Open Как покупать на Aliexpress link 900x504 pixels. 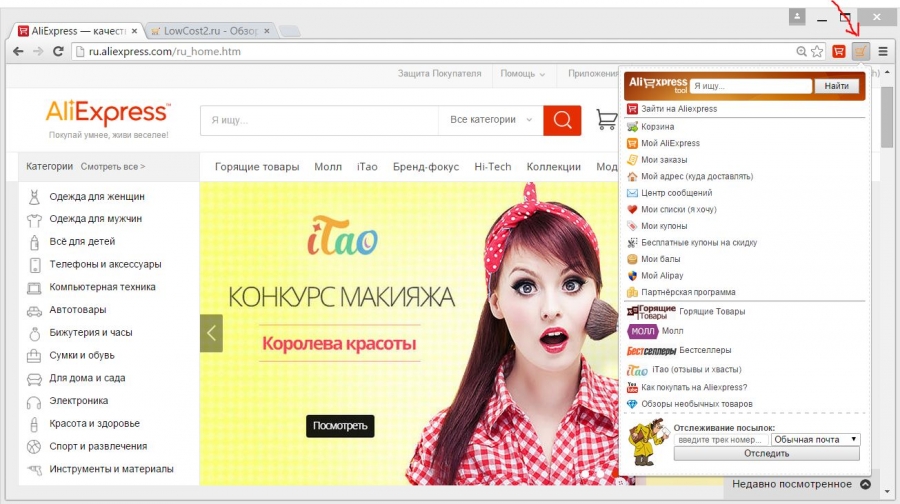coord(694,387)
